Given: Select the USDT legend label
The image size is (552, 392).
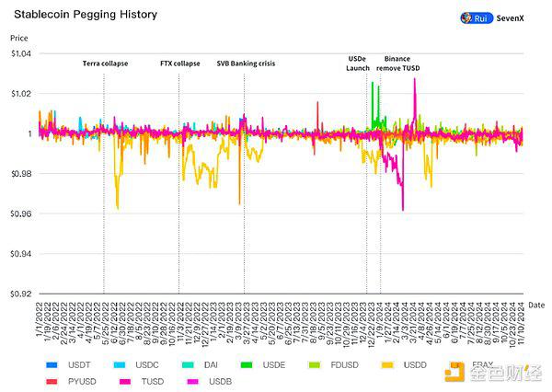Looking at the screenshot, I should [79, 365].
